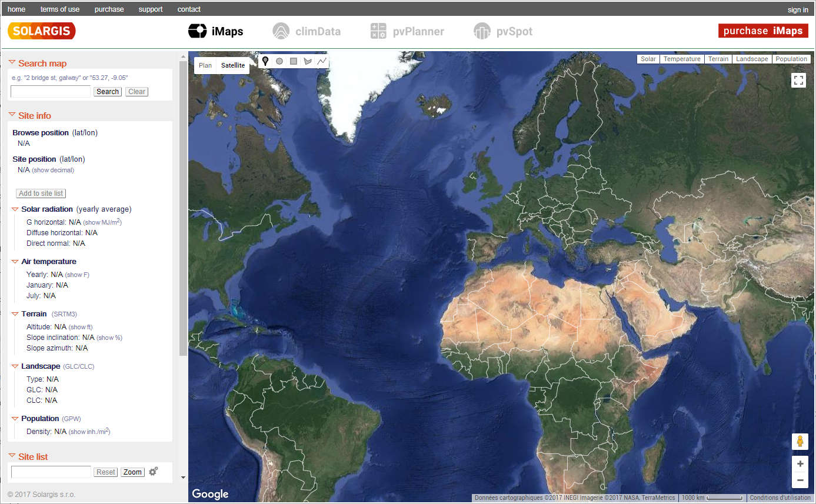Enable the Solar map layer

tap(648, 59)
